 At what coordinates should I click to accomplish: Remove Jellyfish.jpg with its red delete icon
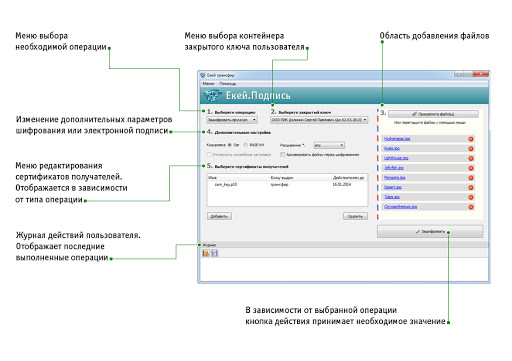click(471, 168)
